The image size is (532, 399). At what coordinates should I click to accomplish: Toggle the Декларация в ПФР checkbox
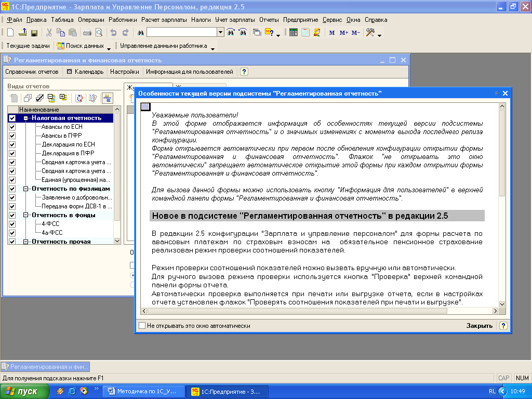pos(12,153)
